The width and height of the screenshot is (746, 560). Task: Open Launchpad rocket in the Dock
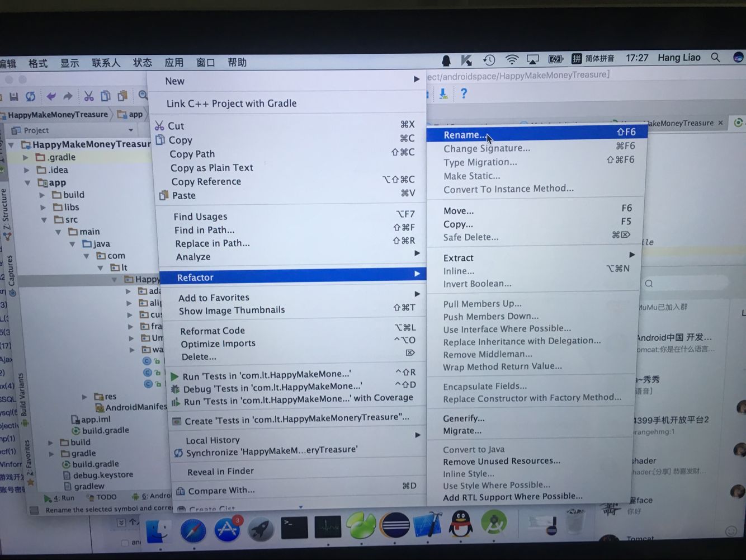tap(261, 529)
